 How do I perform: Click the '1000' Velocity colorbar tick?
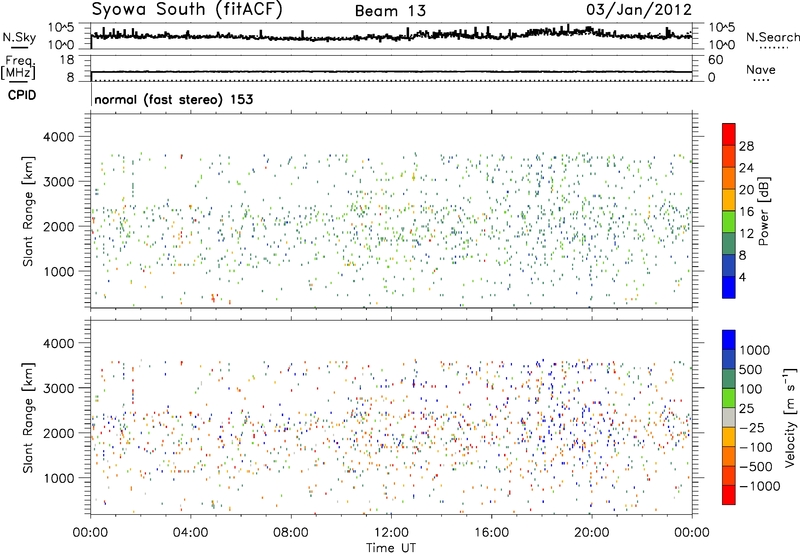pos(755,350)
